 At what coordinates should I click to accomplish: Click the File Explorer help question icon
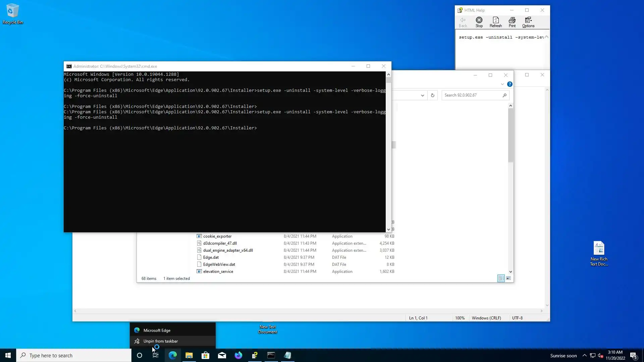(x=509, y=84)
